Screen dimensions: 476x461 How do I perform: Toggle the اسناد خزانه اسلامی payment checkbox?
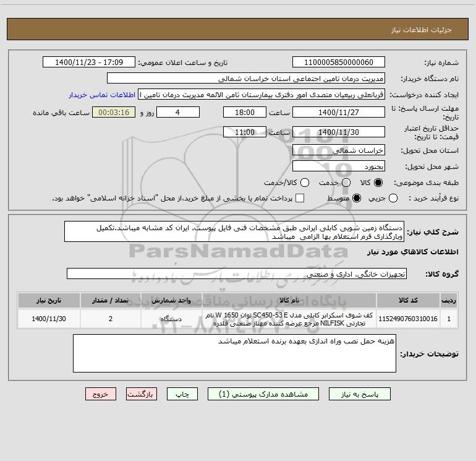(300, 198)
